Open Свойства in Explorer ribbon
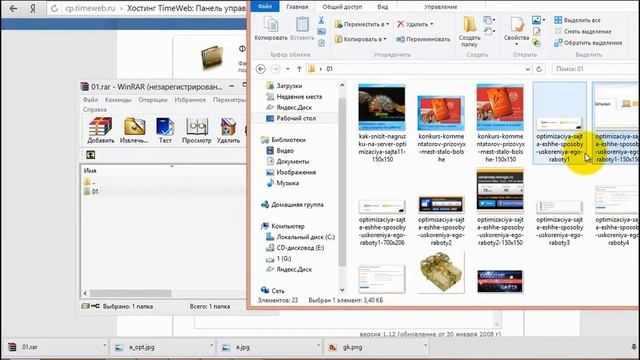This screenshot has width=640, height=360. [516, 31]
